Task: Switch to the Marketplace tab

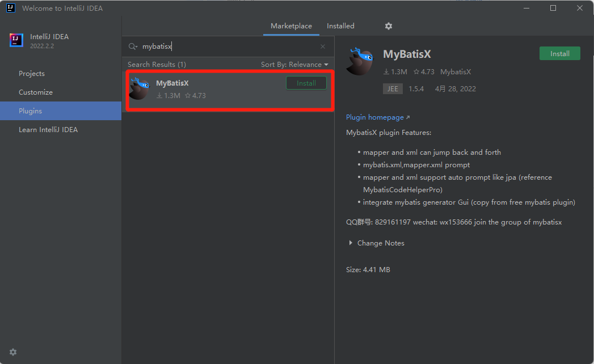Action: coord(291,26)
